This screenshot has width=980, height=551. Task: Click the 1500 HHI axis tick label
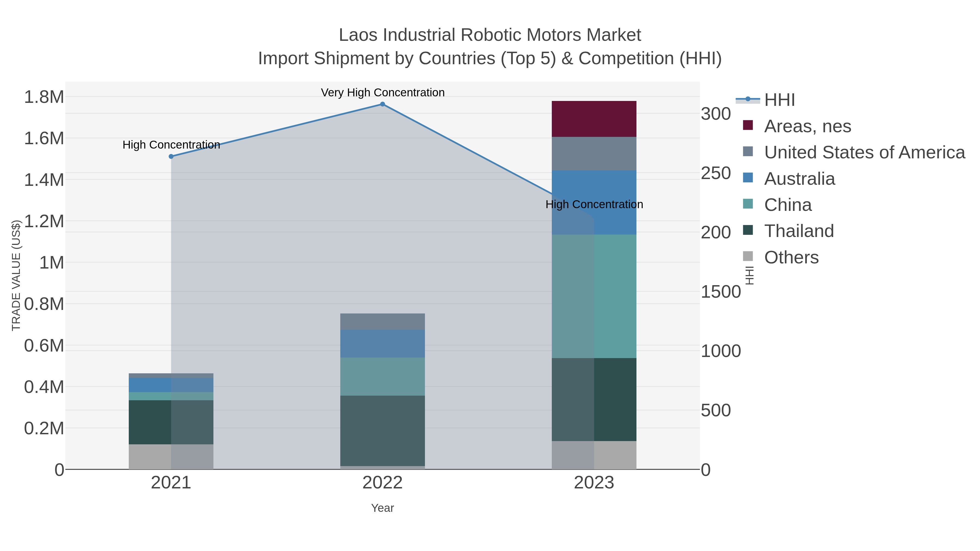[x=721, y=292]
